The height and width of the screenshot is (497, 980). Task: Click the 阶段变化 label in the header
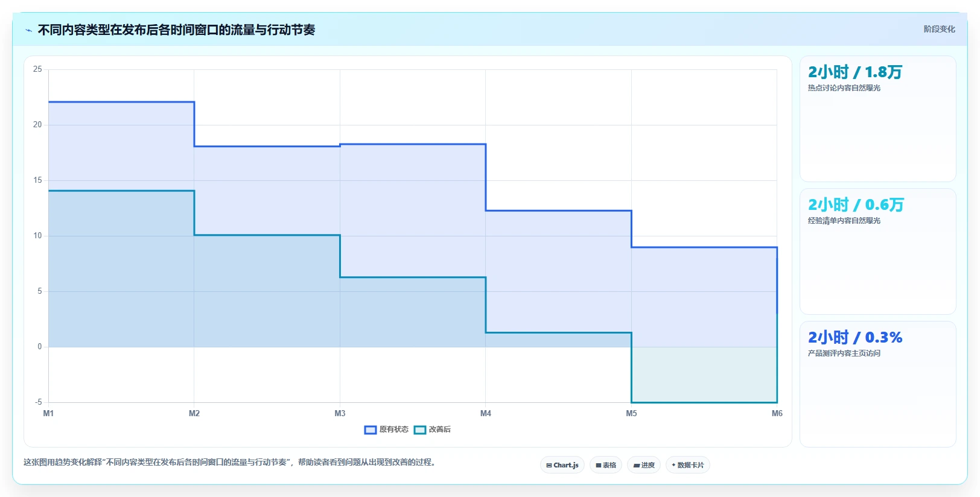[939, 29]
